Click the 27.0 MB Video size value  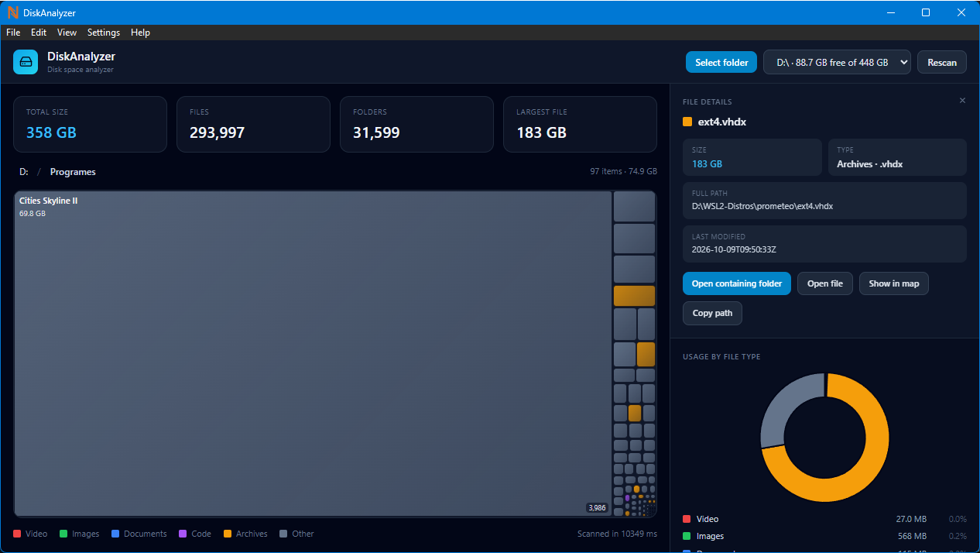pyautogui.click(x=910, y=519)
